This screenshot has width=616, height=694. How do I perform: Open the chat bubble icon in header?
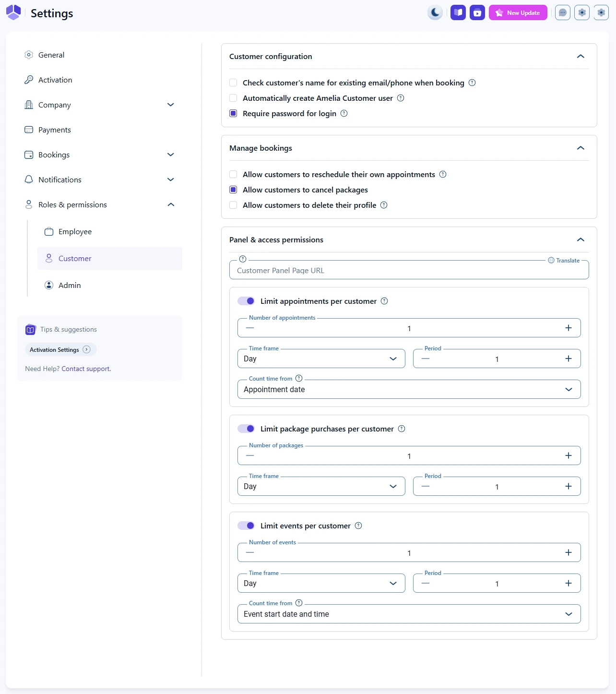pos(562,13)
